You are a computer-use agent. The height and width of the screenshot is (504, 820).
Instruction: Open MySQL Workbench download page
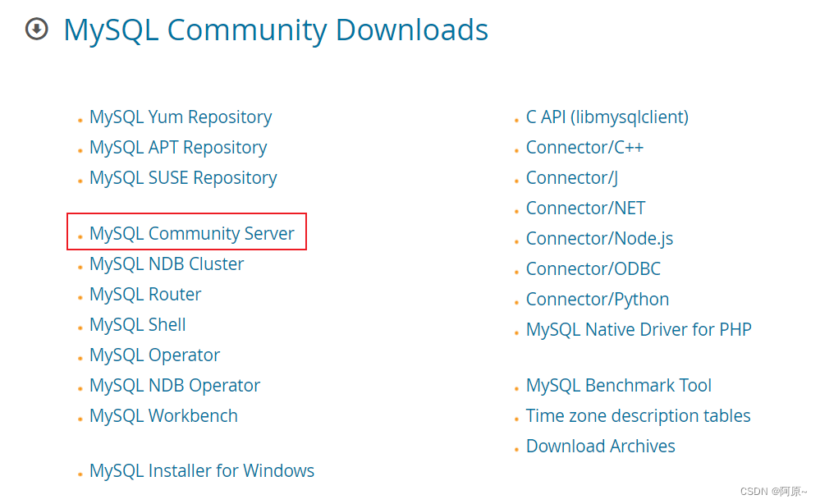[163, 415]
